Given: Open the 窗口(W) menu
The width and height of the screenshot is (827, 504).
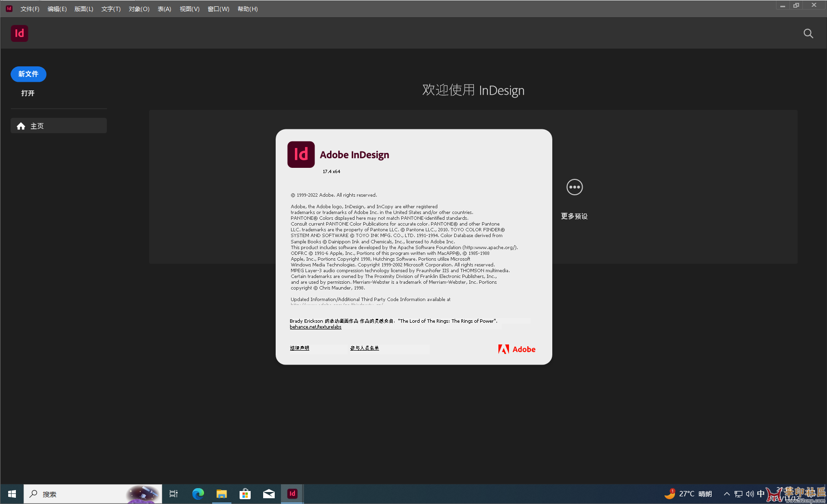Looking at the screenshot, I should click(218, 9).
